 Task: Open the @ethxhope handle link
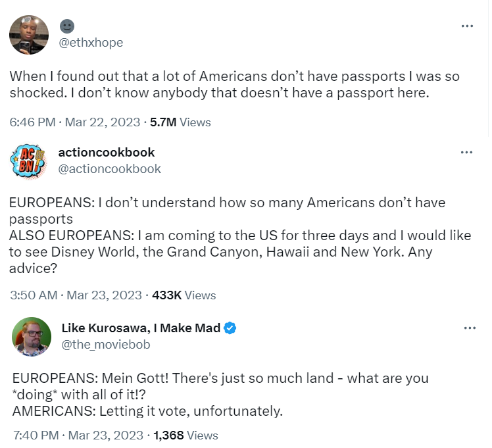coord(91,43)
